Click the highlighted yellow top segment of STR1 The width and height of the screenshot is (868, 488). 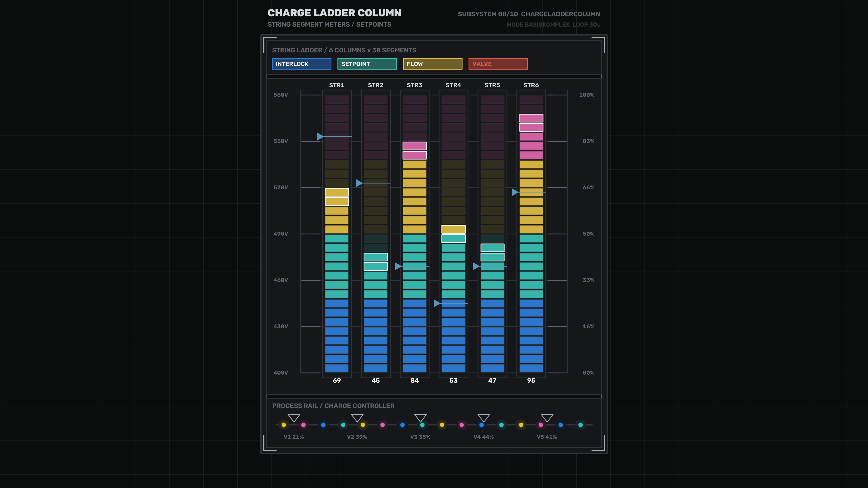tap(337, 192)
